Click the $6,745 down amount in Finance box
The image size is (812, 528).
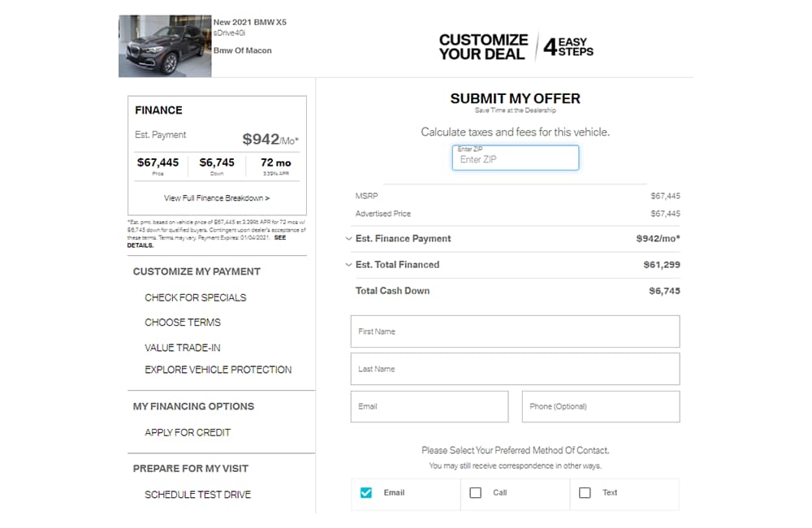pyautogui.click(x=217, y=162)
